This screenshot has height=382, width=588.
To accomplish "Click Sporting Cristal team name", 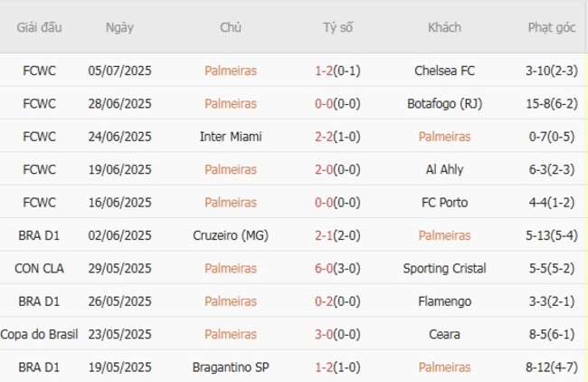I will coord(444,268).
